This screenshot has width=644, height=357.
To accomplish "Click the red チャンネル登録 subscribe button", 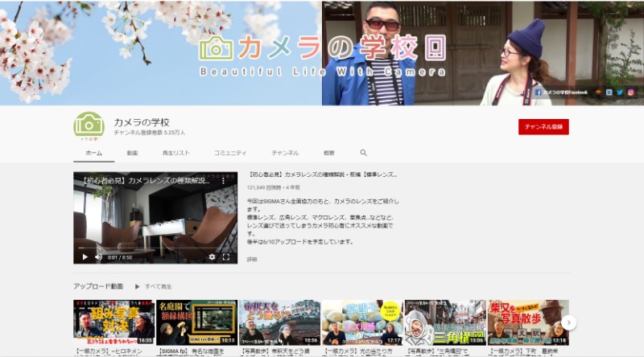I will [543, 127].
